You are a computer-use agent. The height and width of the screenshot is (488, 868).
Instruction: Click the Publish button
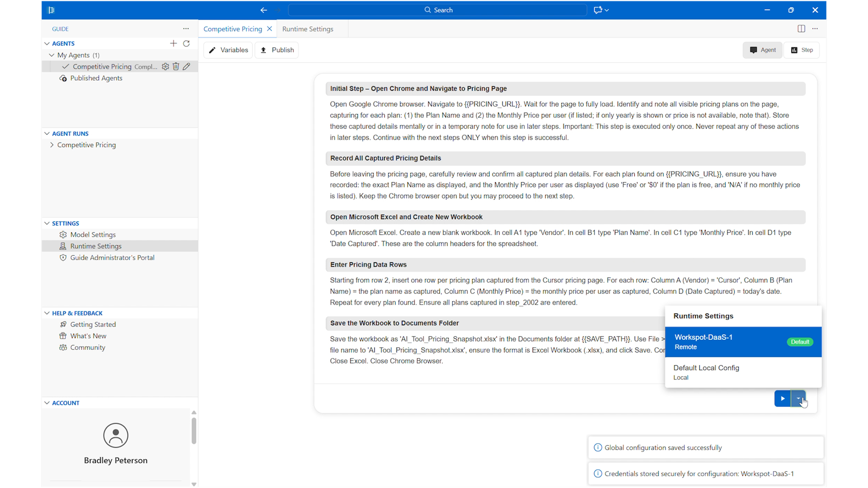click(277, 50)
